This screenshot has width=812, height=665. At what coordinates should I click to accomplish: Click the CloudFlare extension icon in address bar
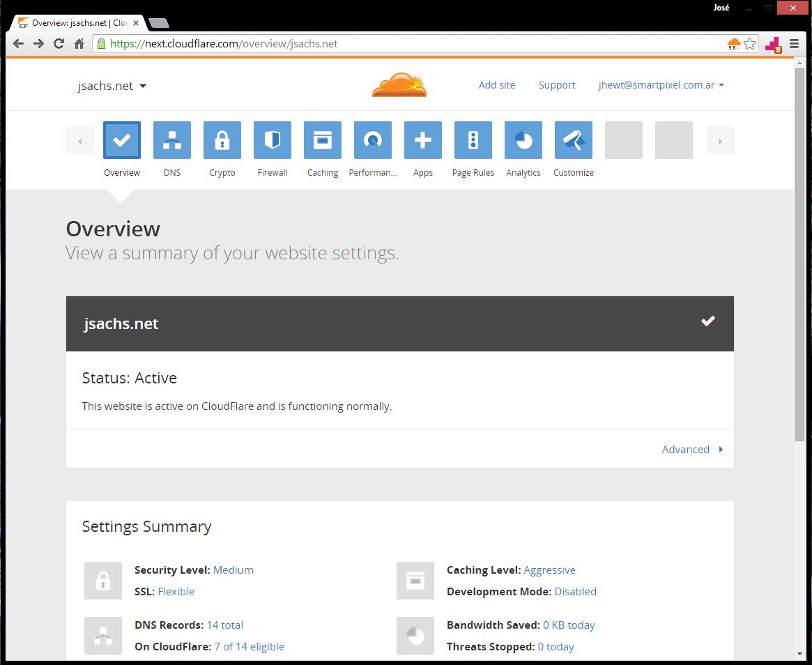pos(734,44)
